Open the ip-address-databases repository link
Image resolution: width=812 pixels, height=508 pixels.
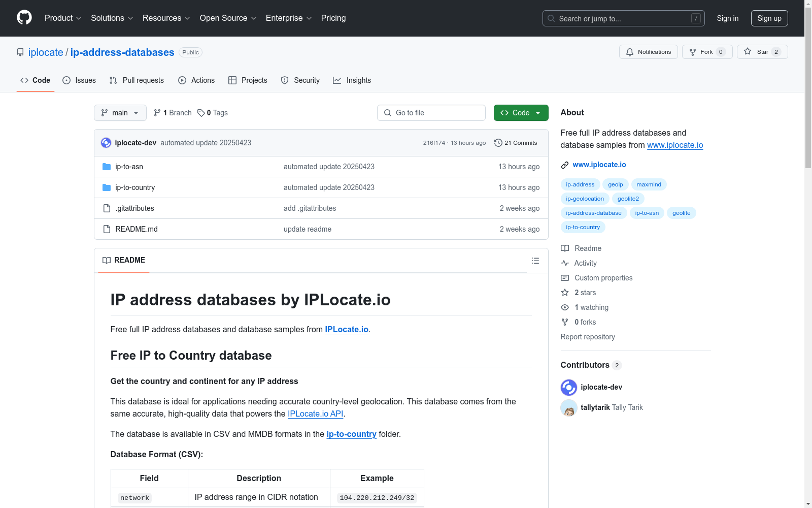coord(122,52)
